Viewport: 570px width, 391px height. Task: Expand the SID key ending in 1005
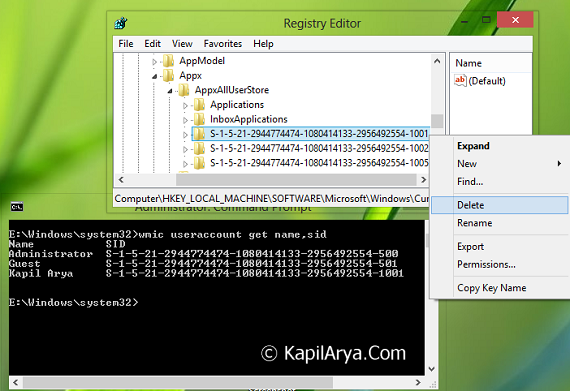[185, 164]
